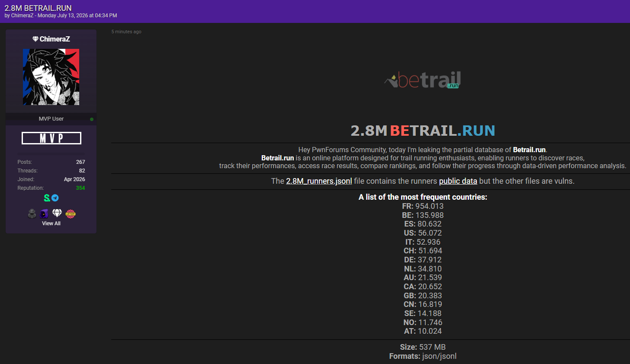The height and width of the screenshot is (364, 630).
Task: Click the IT: 52.936 row
Action: (423, 242)
